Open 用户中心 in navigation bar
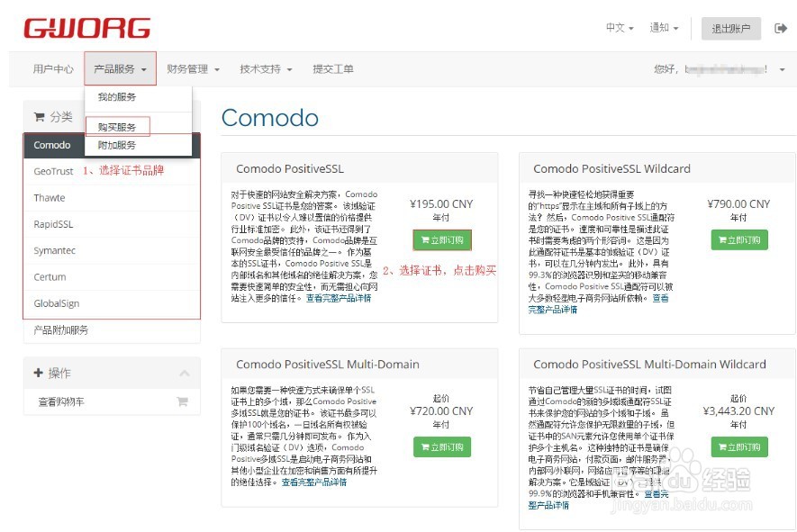Screen dimensions: 797x532 click(53, 69)
